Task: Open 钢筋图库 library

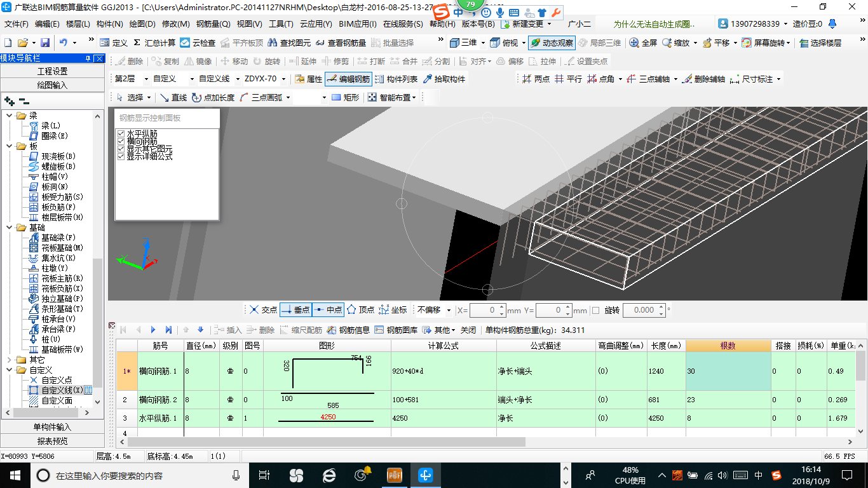Action: [x=396, y=330]
